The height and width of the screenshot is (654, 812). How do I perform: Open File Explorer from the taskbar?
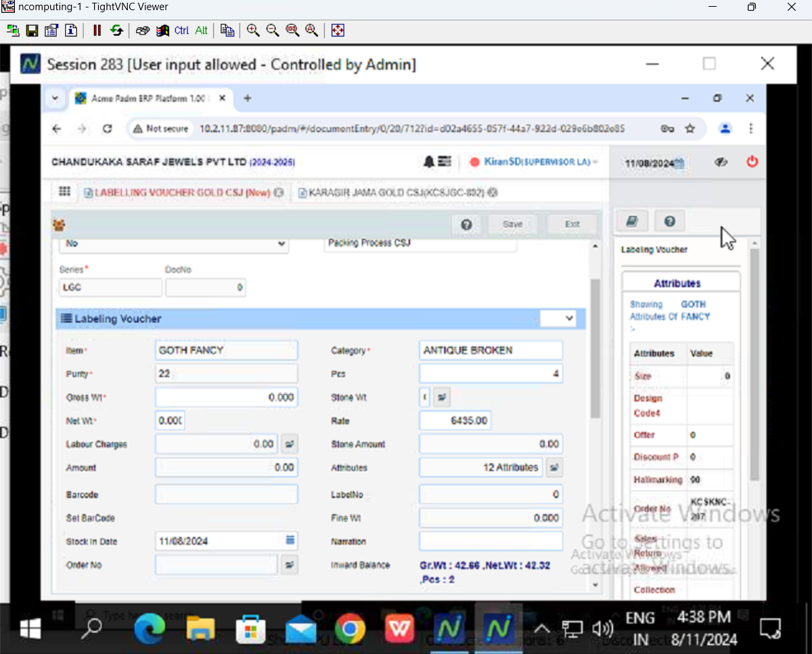point(200,630)
